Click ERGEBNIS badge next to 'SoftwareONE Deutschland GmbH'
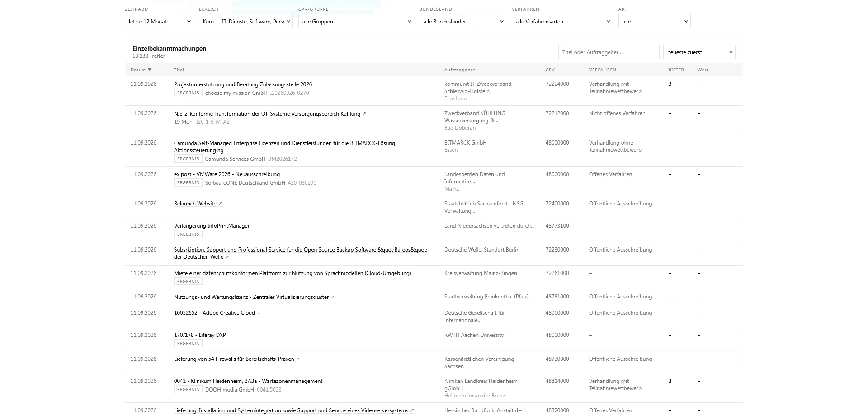Viewport: 868px width, 415px height. coord(188,183)
